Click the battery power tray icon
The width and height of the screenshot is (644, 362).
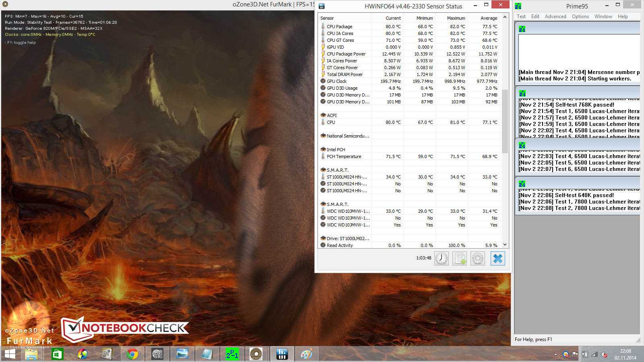point(585,354)
